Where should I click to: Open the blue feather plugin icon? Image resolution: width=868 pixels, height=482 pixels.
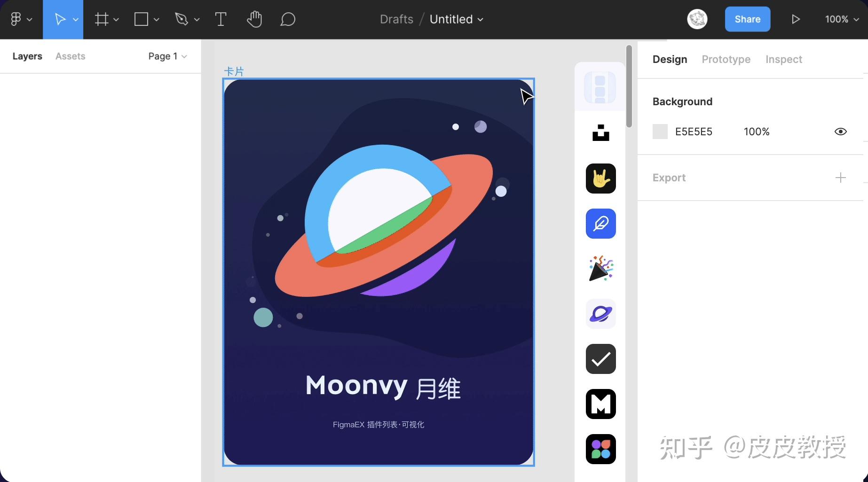(601, 224)
